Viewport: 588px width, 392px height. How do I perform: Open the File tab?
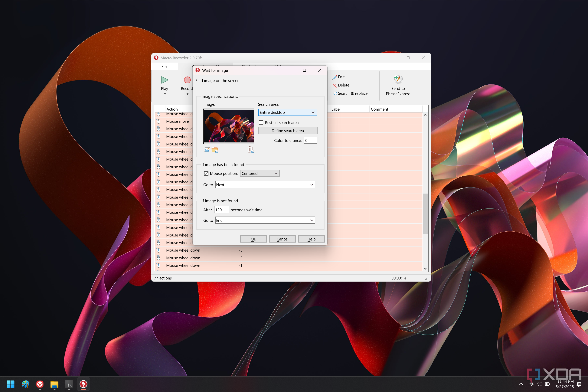[165, 66]
